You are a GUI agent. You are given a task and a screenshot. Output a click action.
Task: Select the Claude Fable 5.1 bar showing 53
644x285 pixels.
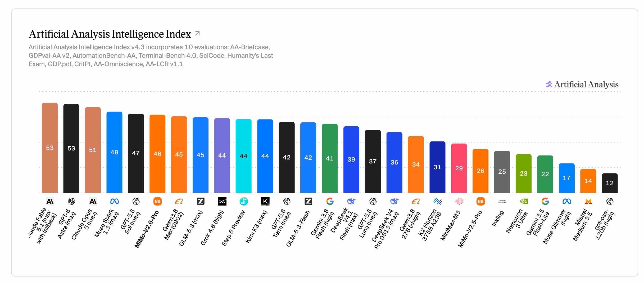click(50, 148)
